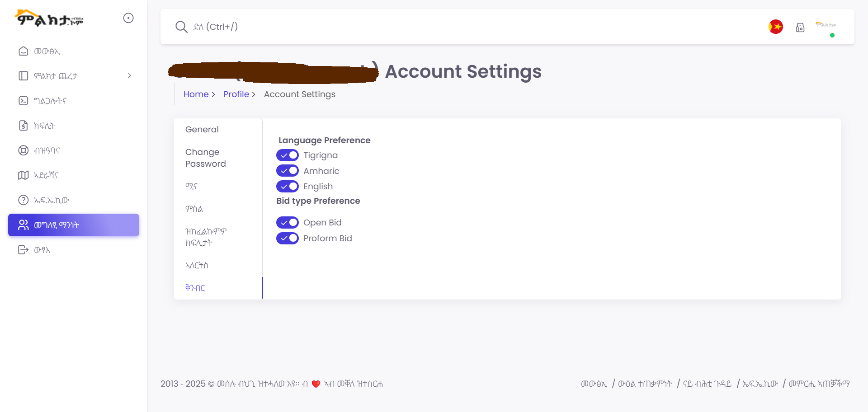Expand the Profile breadcrumb chevron
The height and width of the screenshot is (412, 868).
coord(254,94)
